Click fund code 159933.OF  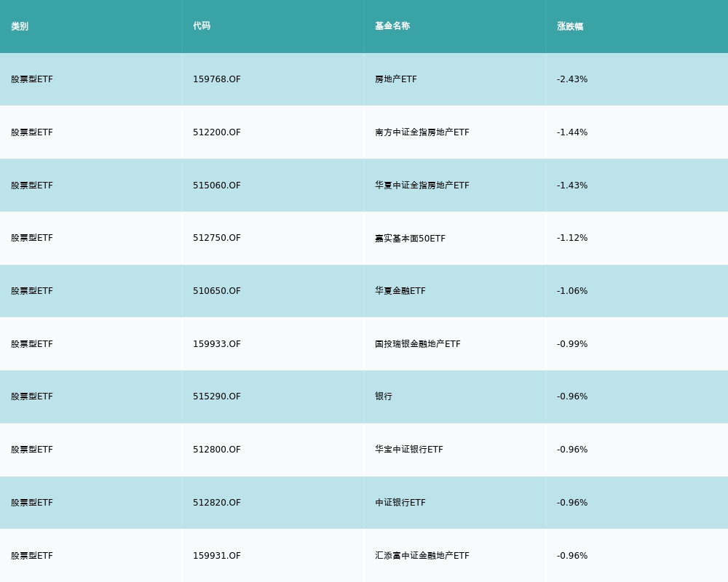[x=217, y=344]
